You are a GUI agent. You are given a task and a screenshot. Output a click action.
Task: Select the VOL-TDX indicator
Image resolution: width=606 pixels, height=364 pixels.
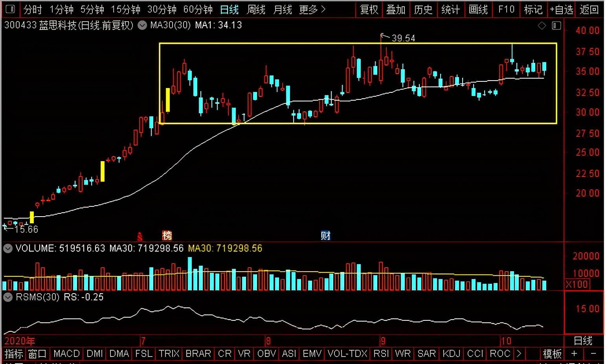tap(347, 354)
